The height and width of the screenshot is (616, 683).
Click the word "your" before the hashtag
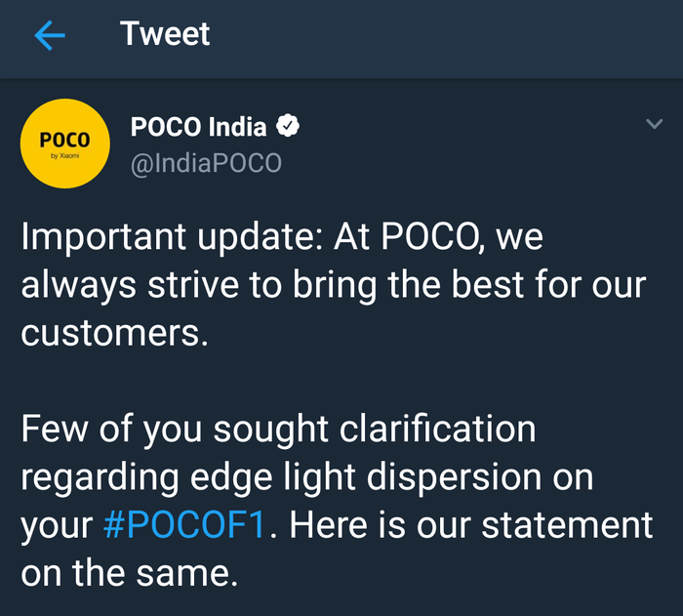coord(57,528)
